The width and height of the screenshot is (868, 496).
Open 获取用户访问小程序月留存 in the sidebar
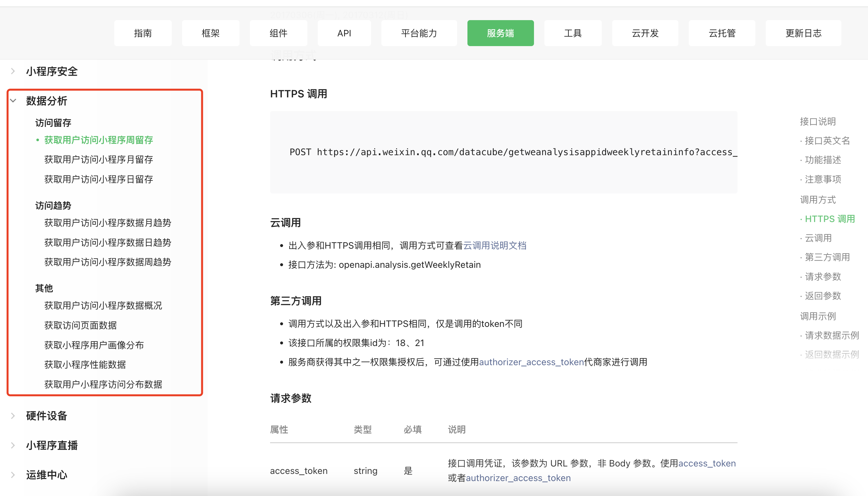[x=98, y=159]
